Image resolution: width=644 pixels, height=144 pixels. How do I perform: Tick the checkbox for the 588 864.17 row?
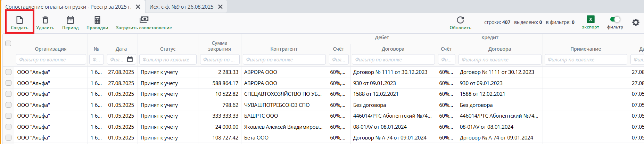tap(9, 83)
